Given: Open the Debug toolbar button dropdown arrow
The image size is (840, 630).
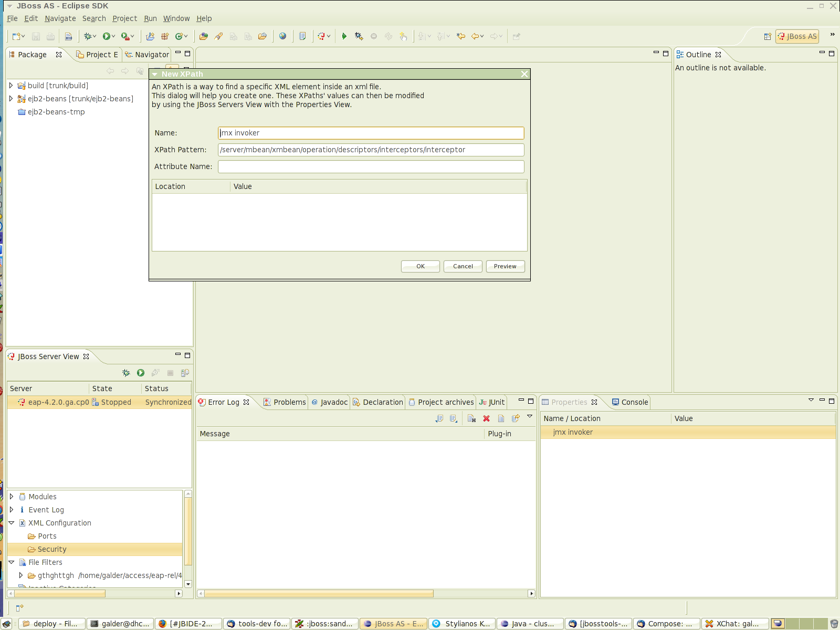Looking at the screenshot, I should (x=94, y=36).
